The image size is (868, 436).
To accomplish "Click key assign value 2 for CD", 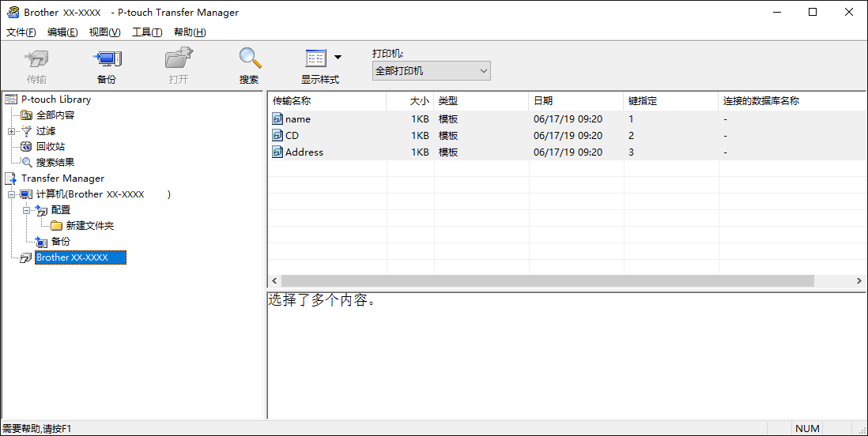I will pos(631,136).
